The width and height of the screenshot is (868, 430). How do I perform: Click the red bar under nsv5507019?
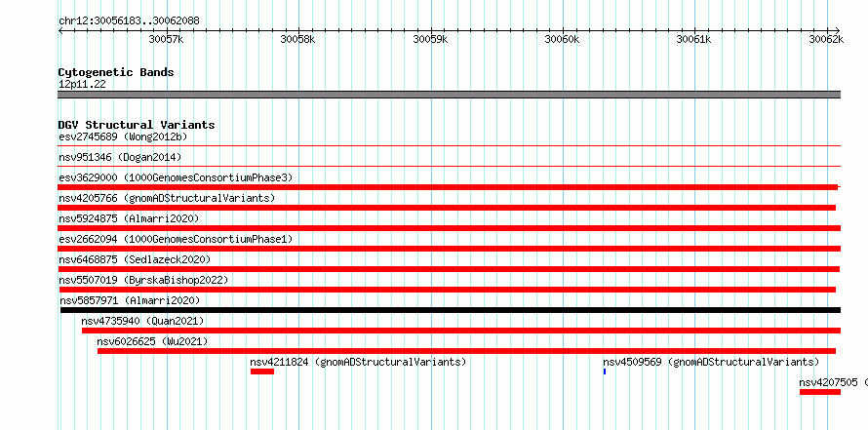[x=448, y=290]
